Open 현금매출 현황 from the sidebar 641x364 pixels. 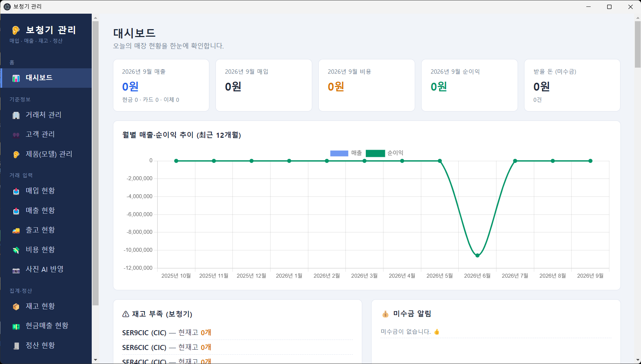[x=46, y=326]
